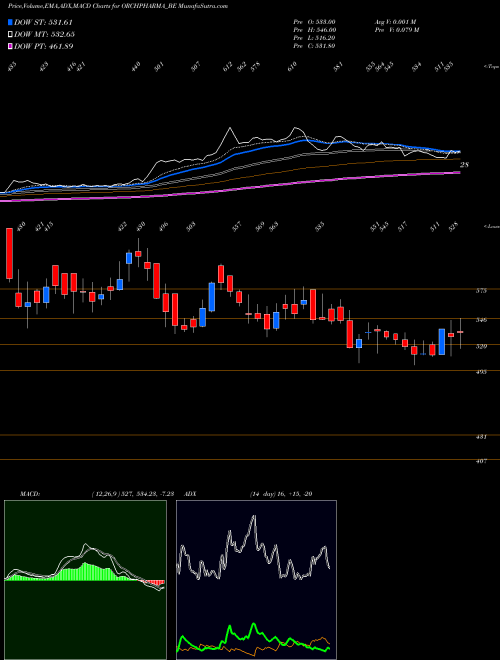Click the magenta DOW PT legend swatch
The image size is (500, 660).
pos(10,46)
